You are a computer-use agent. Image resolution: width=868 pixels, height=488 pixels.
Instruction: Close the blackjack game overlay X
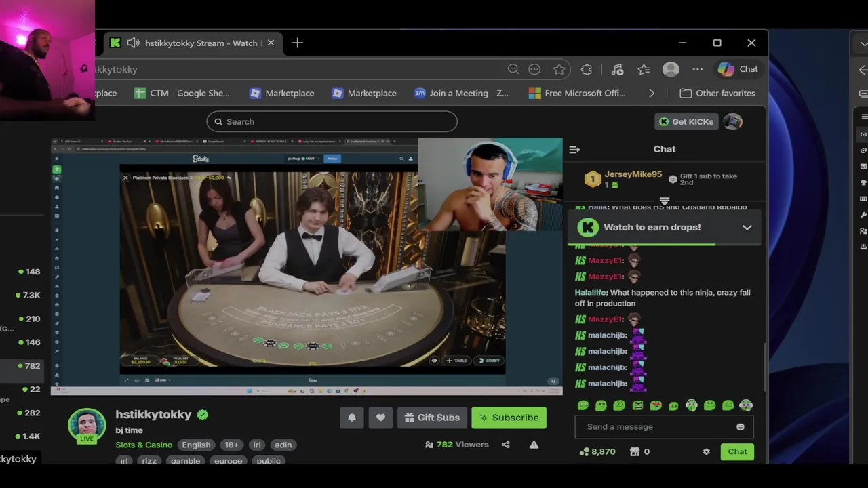point(125,178)
